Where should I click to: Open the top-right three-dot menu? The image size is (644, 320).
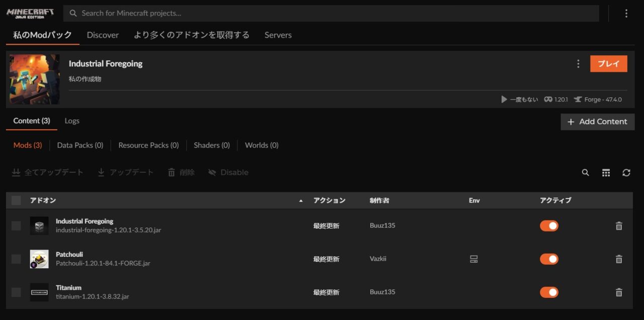tap(626, 14)
